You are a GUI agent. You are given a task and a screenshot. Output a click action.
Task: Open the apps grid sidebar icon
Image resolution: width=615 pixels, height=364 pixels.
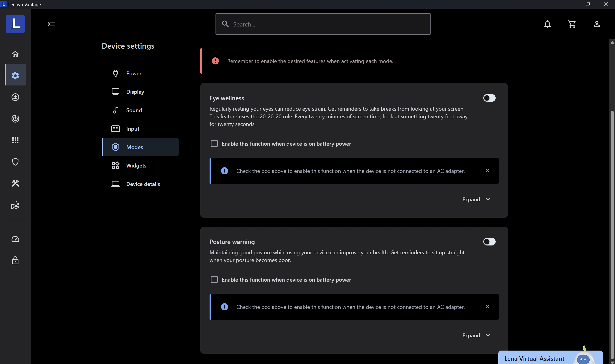pos(15,140)
